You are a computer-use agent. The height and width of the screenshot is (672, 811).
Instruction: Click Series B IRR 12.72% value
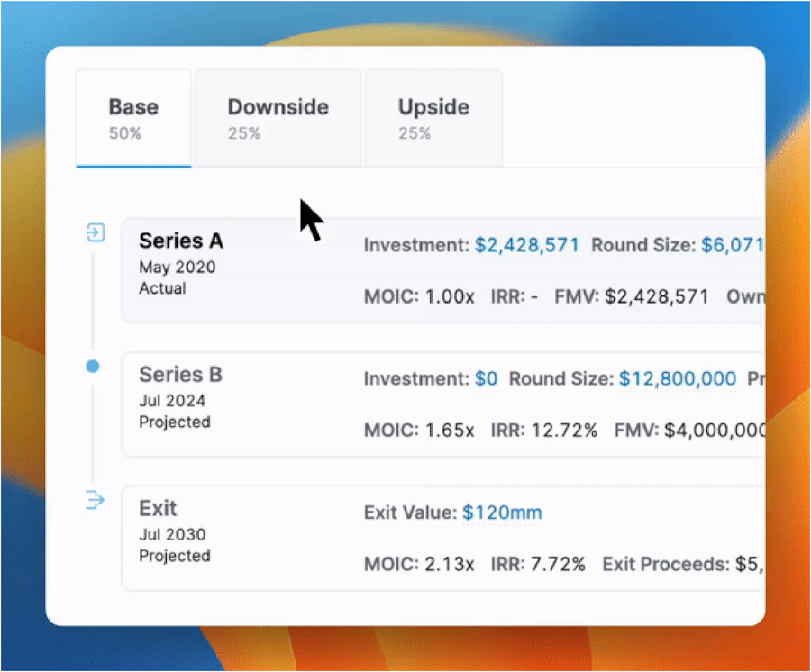tap(564, 431)
